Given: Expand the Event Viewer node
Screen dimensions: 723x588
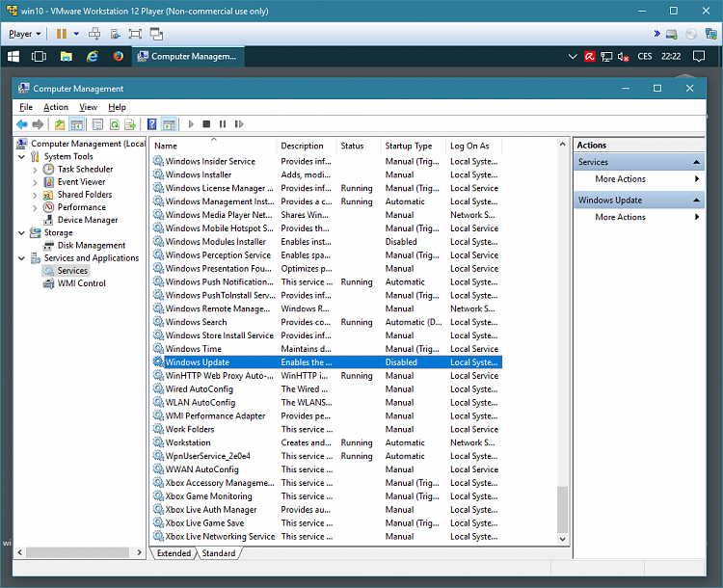Looking at the screenshot, I should (35, 182).
